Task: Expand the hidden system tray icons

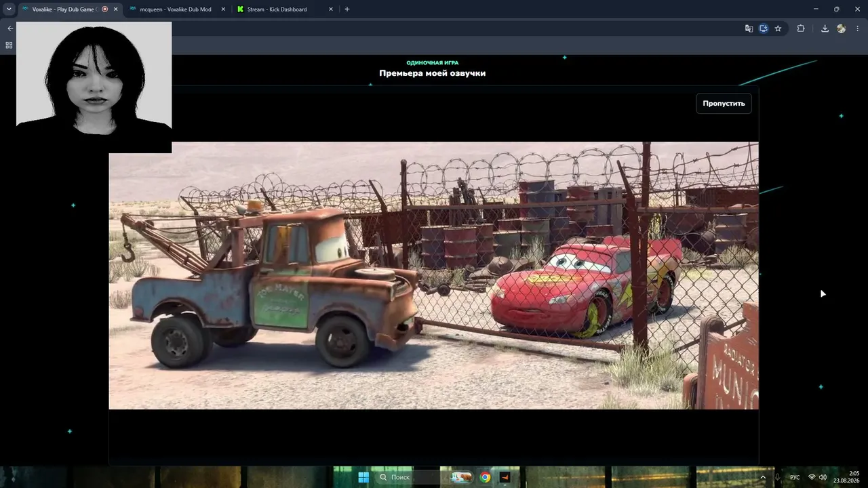Action: pos(763,477)
